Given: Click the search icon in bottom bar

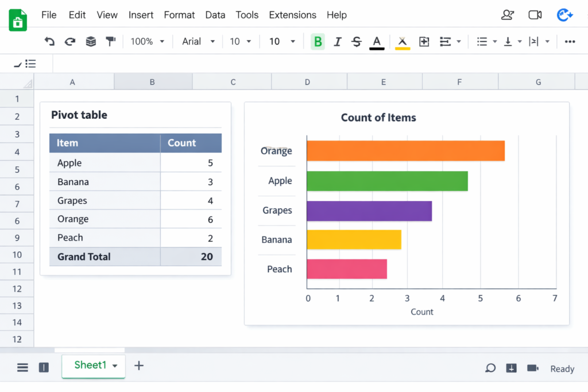Looking at the screenshot, I should coord(490,368).
